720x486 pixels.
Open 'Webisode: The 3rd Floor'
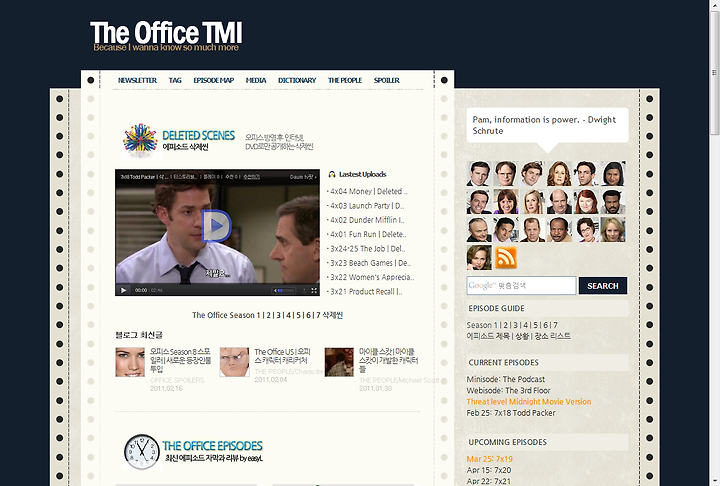click(x=508, y=390)
